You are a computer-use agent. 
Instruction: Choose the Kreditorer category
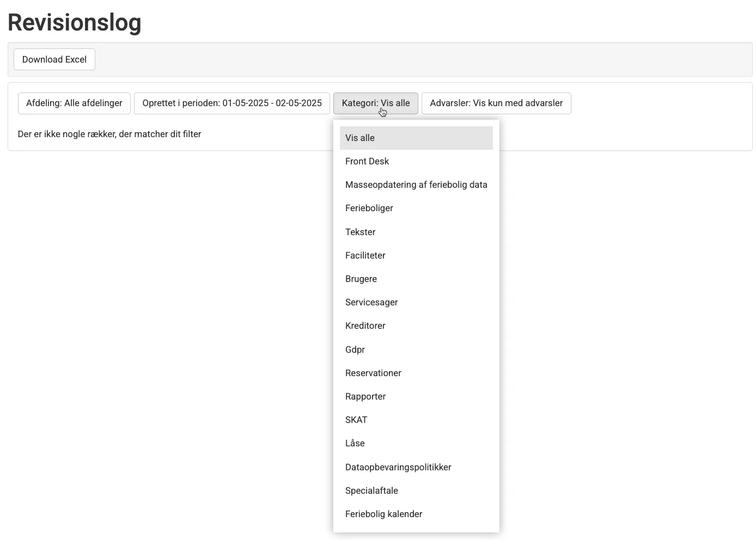[365, 326]
